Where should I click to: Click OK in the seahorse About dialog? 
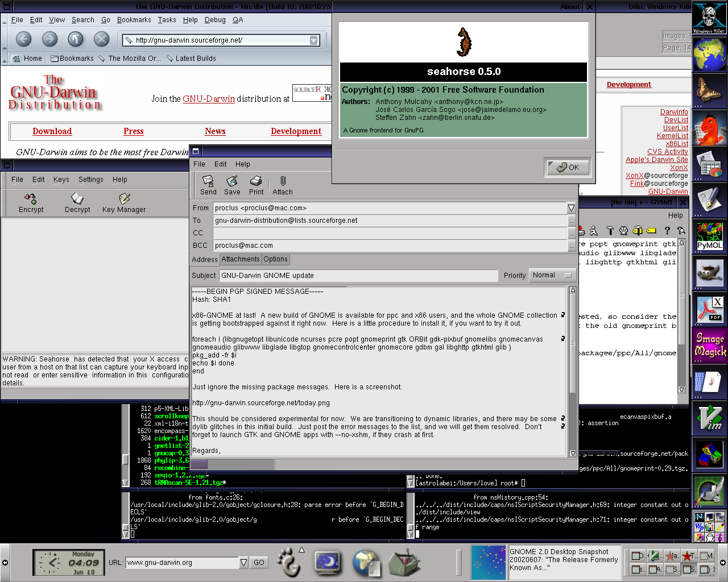[568, 167]
